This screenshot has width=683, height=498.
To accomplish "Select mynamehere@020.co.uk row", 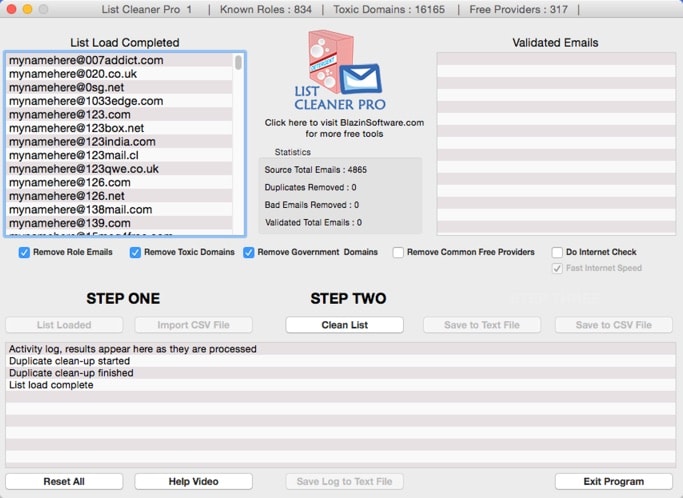I will 120,74.
